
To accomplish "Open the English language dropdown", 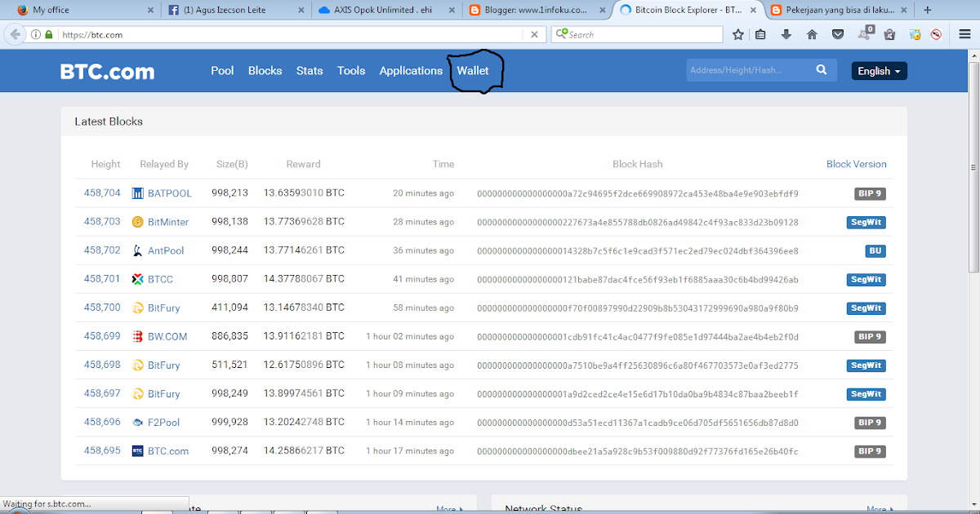I will click(x=879, y=71).
